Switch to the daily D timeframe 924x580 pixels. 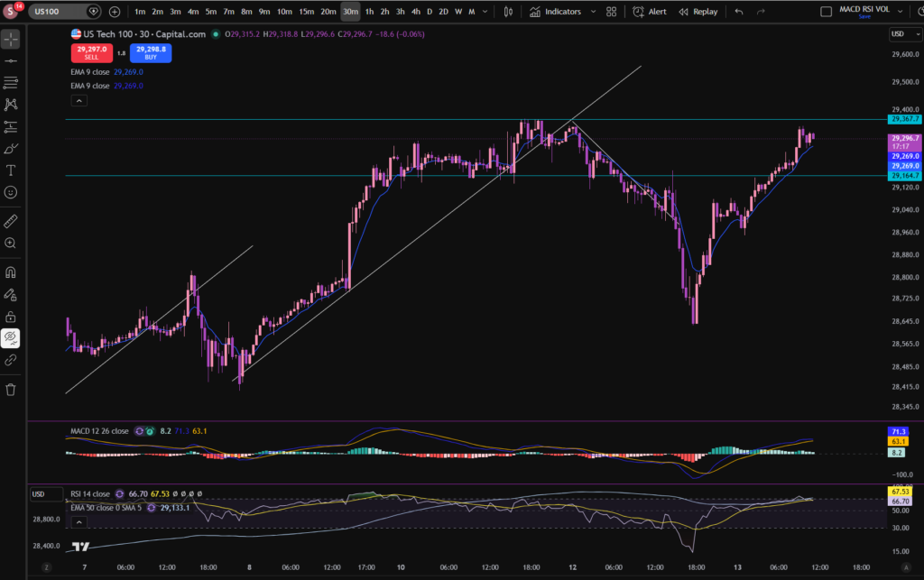coord(430,11)
